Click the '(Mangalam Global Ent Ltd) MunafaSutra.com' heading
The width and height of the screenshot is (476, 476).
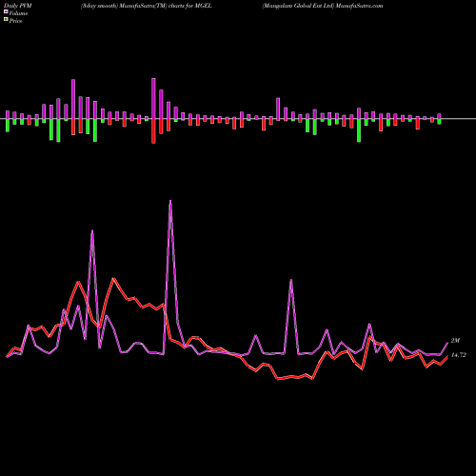pyautogui.click(x=323, y=6)
